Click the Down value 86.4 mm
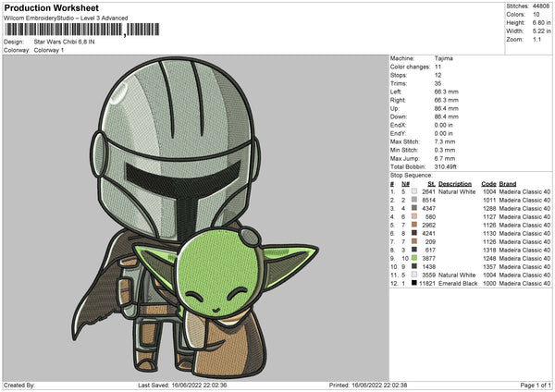The width and height of the screenshot is (555, 392). tap(447, 116)
